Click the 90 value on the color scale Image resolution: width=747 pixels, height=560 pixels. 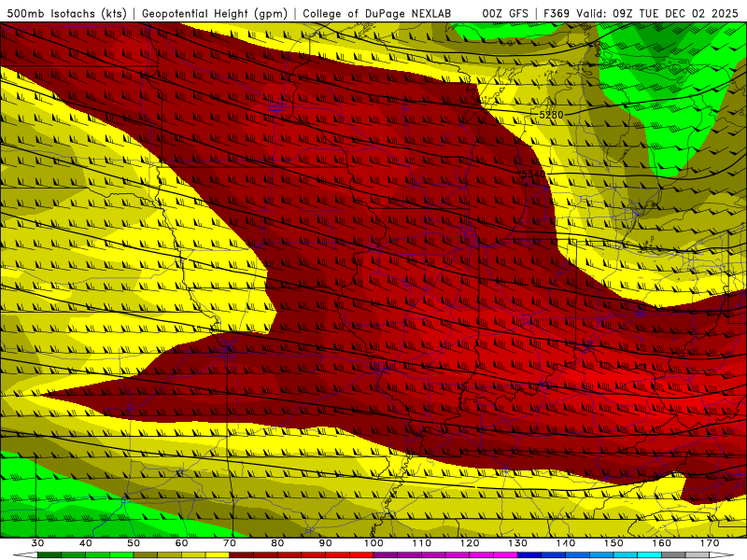(x=325, y=543)
